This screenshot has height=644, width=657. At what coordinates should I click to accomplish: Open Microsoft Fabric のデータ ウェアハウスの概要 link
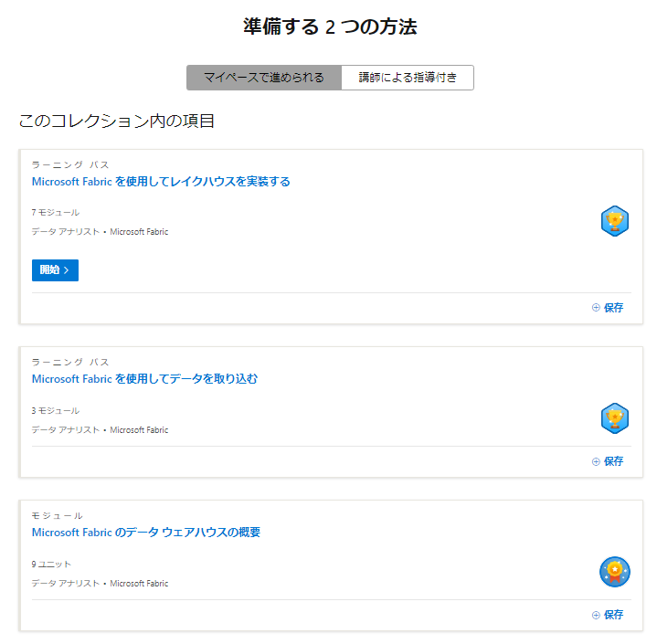click(146, 533)
